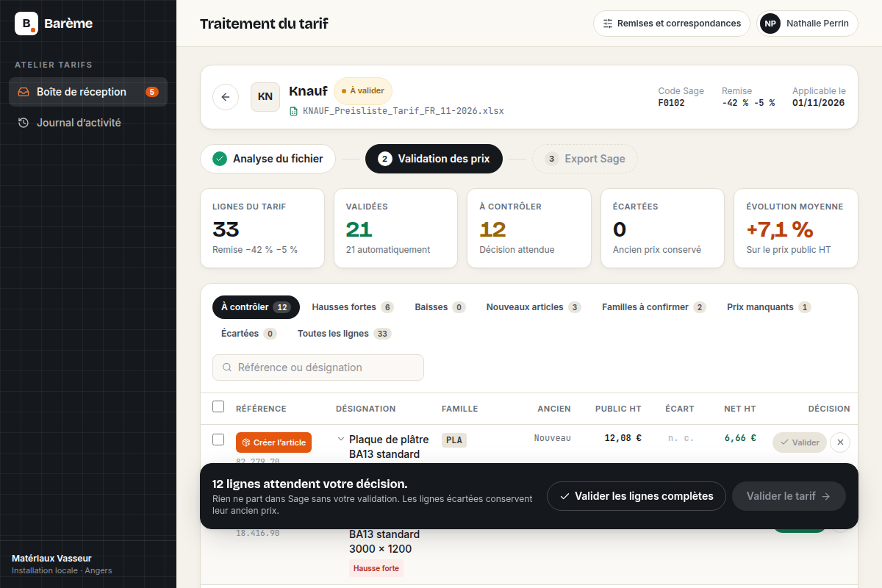The height and width of the screenshot is (588, 882).
Task: Open Nathalie Perrin user menu
Action: (x=807, y=24)
